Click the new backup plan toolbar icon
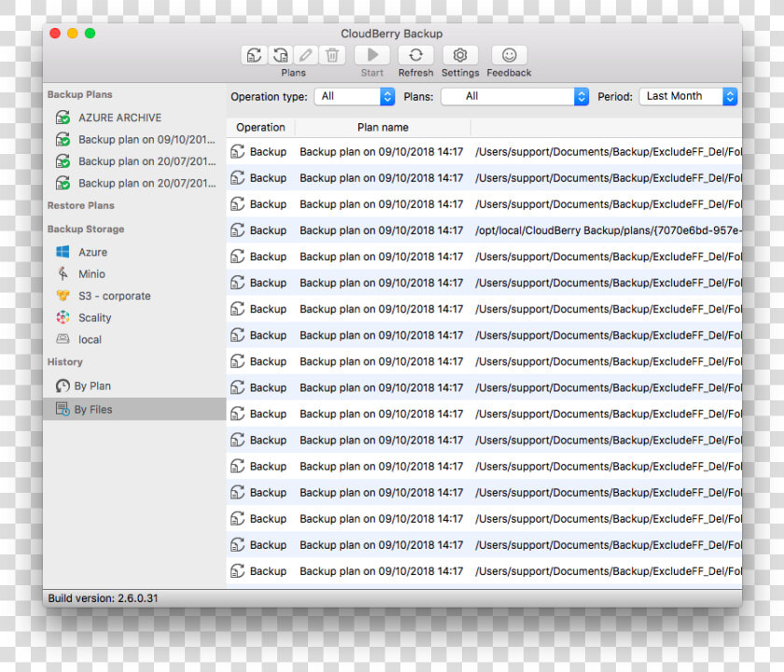 point(254,55)
